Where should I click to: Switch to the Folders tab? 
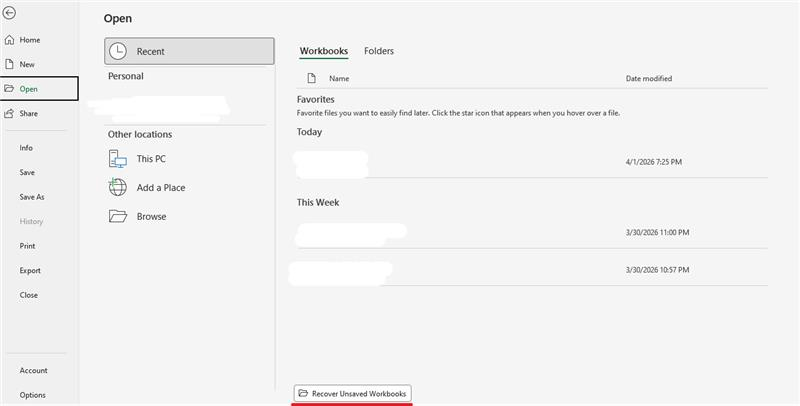[x=379, y=51]
